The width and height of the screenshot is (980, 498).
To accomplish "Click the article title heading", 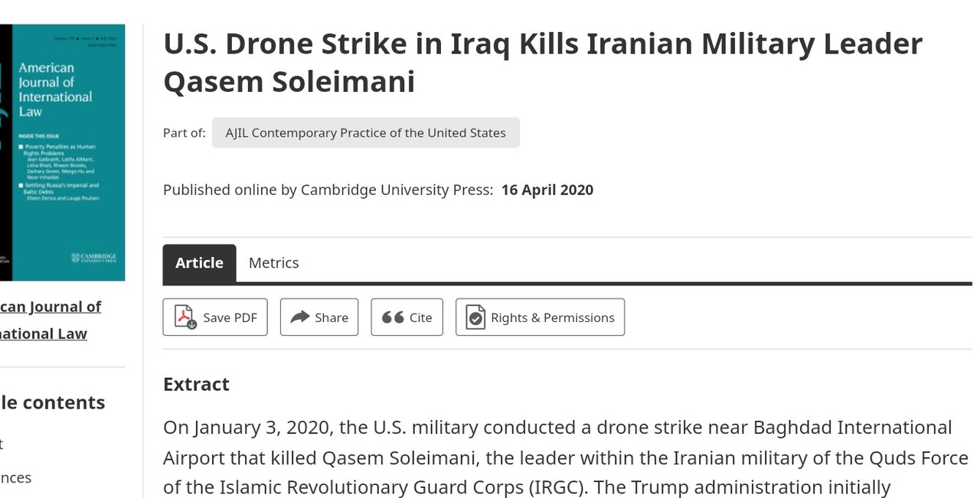I will 542,62.
